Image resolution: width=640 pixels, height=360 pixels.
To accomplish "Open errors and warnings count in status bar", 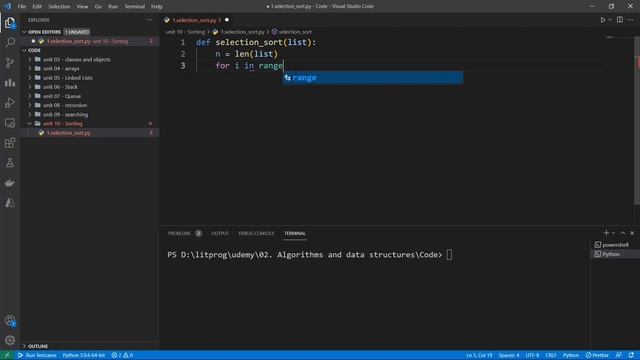I will [122, 355].
